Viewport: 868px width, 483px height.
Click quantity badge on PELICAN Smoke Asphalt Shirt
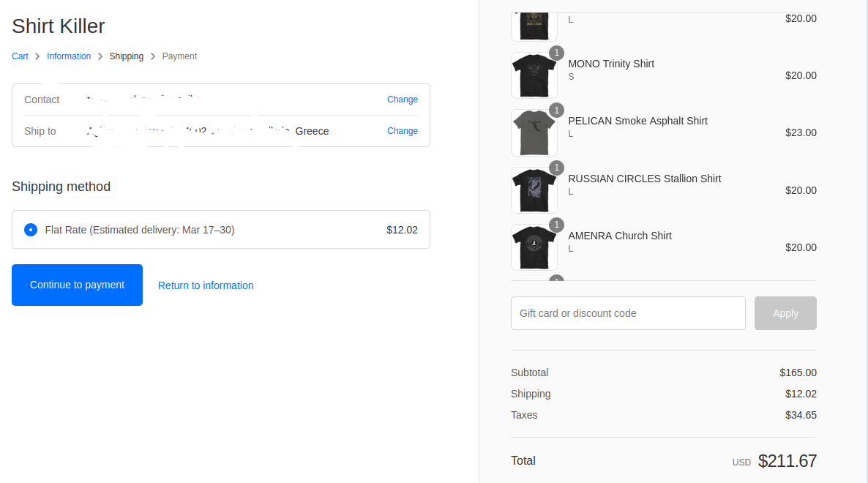(x=556, y=110)
